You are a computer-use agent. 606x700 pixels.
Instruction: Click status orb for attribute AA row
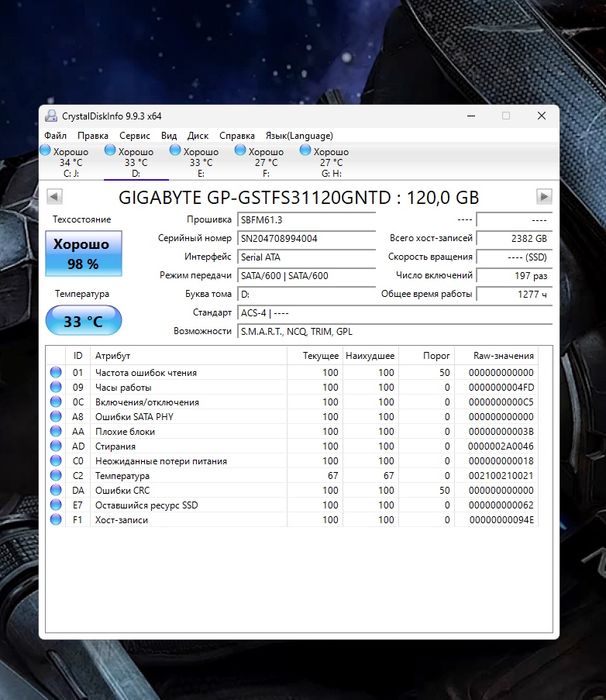56,431
